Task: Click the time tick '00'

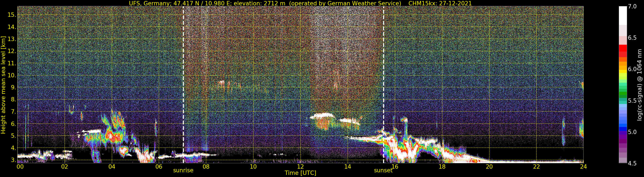Action: 20,166
